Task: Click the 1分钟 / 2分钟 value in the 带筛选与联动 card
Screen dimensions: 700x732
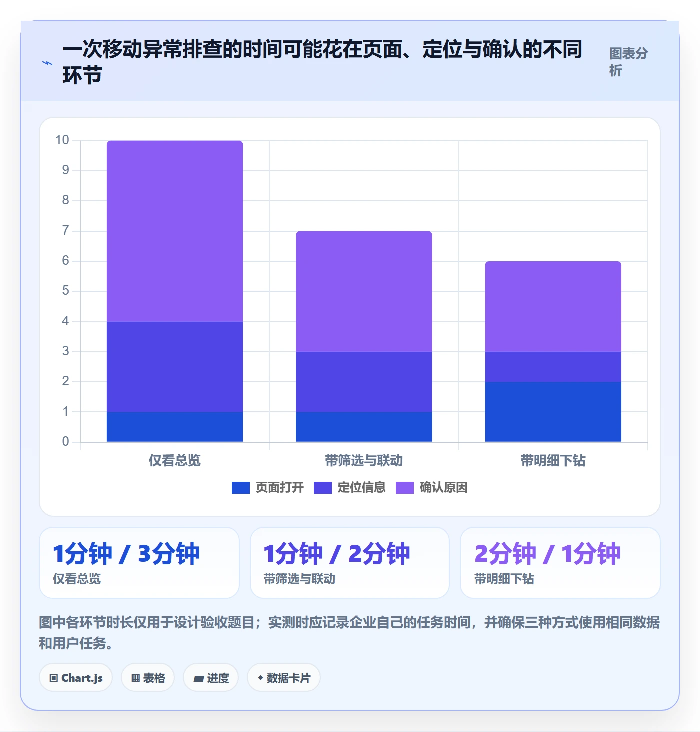Action: 337,554
